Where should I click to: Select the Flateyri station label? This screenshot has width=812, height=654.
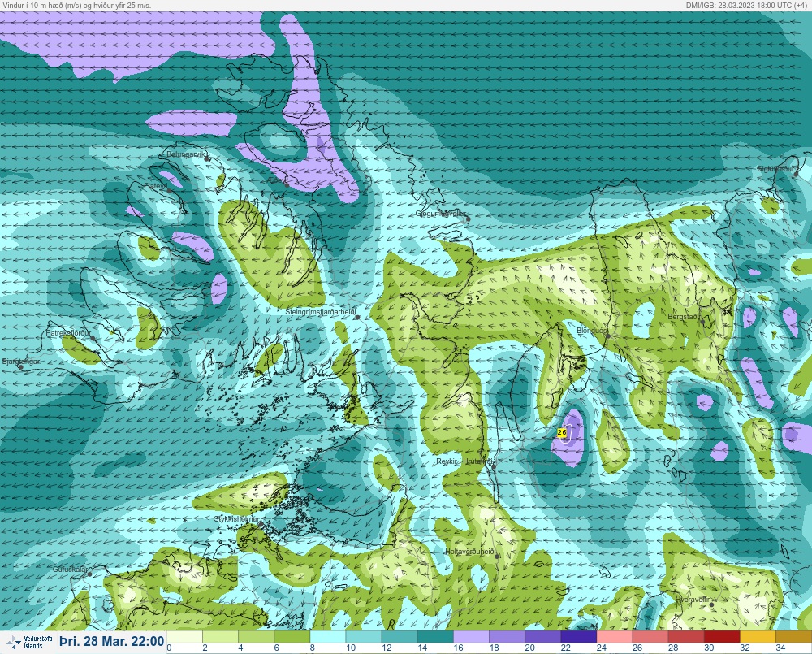pos(155,185)
